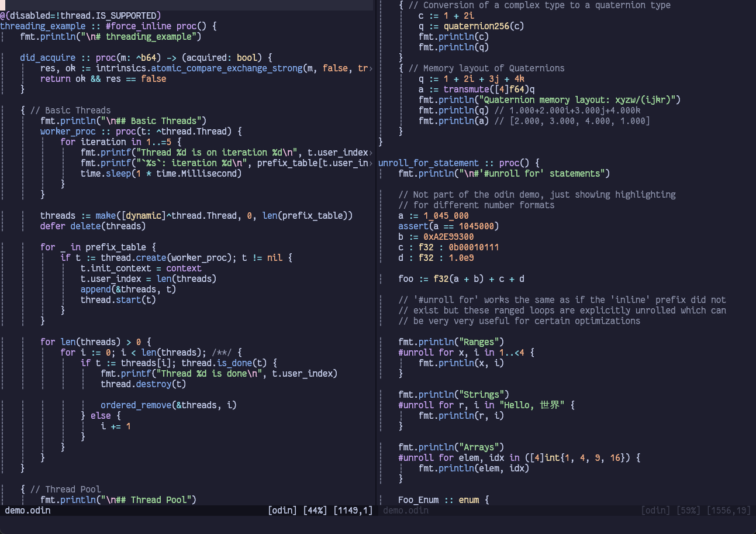Click the binary literal '0b00010111'
Image resolution: width=756 pixels, height=534 pixels.
(x=474, y=247)
